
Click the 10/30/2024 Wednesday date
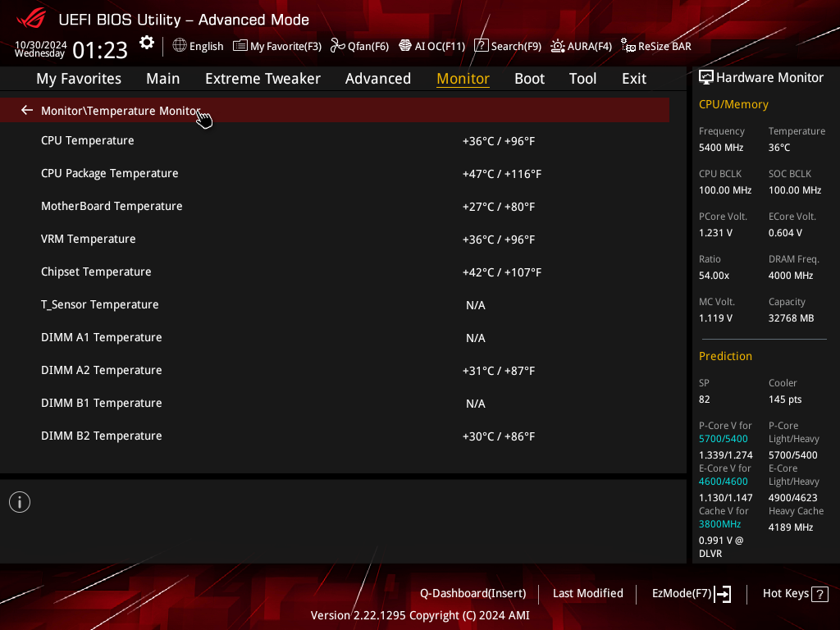click(41, 48)
